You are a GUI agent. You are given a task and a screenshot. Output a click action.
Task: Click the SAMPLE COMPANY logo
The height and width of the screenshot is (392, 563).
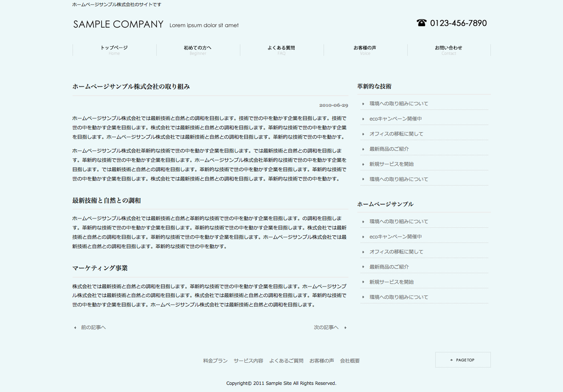click(x=118, y=24)
